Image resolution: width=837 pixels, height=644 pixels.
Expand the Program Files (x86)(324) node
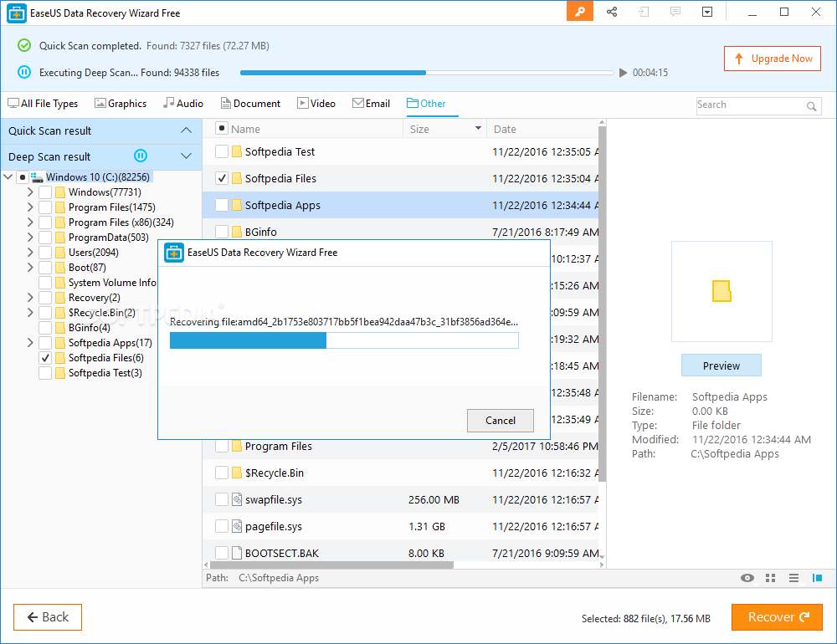pyautogui.click(x=30, y=222)
